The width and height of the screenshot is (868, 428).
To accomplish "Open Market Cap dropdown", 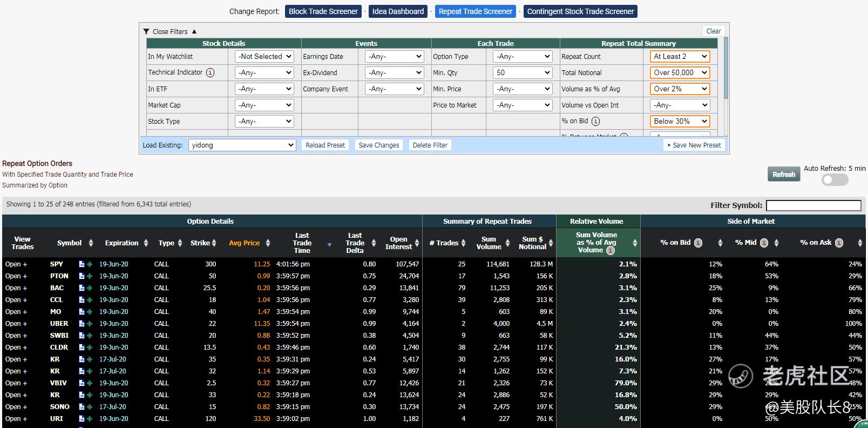I will (265, 105).
